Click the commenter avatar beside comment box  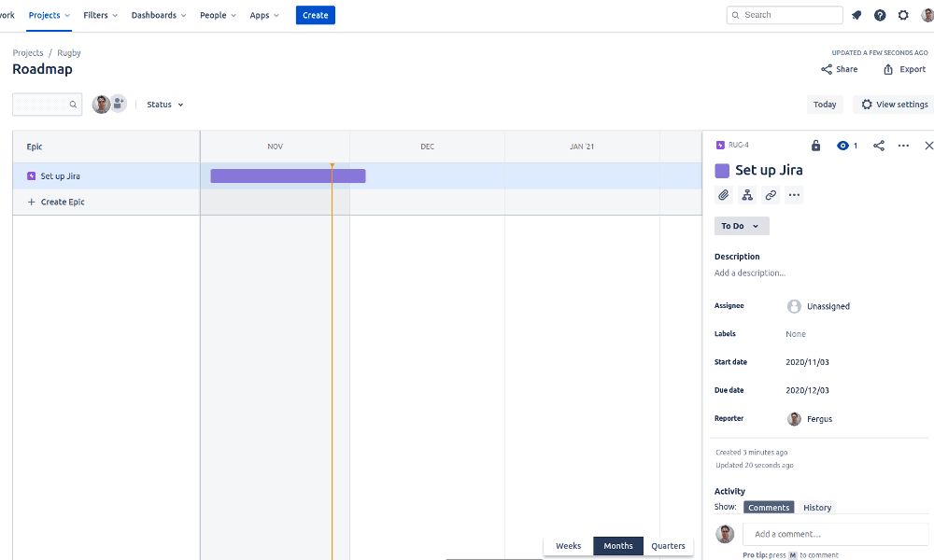click(725, 534)
